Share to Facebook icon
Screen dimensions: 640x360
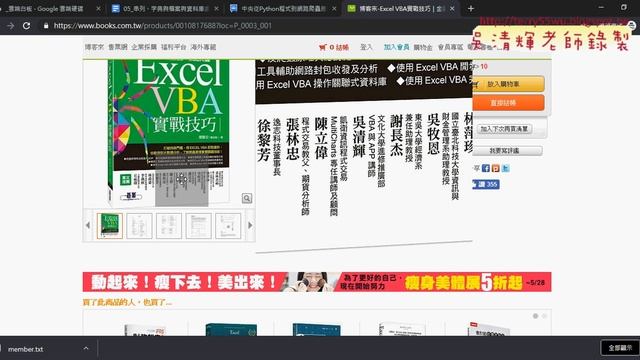486,168
